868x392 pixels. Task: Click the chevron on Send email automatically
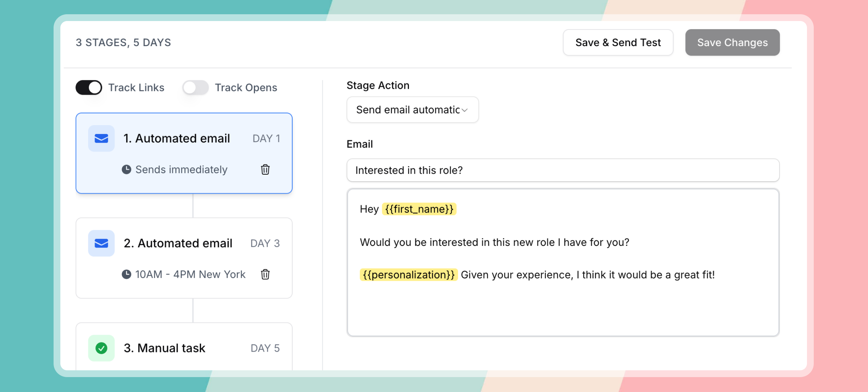click(465, 110)
